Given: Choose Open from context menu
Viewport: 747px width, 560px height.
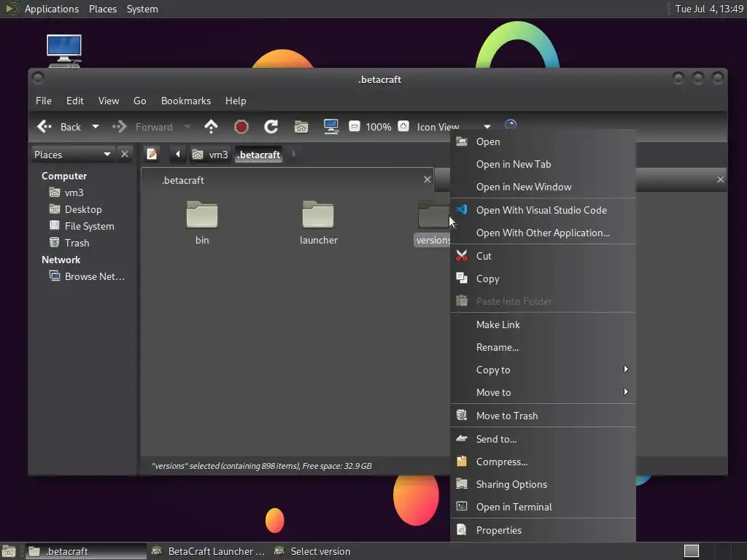Looking at the screenshot, I should (543, 141).
